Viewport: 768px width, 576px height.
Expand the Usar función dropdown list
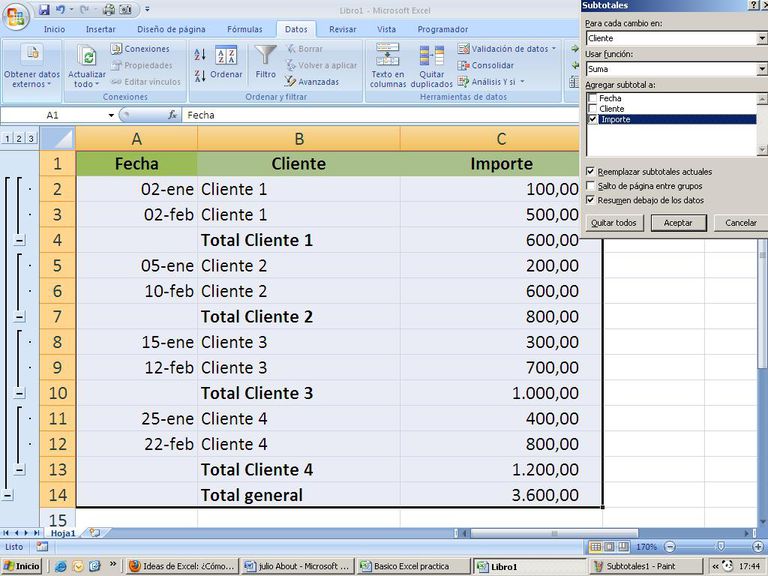pos(761,69)
